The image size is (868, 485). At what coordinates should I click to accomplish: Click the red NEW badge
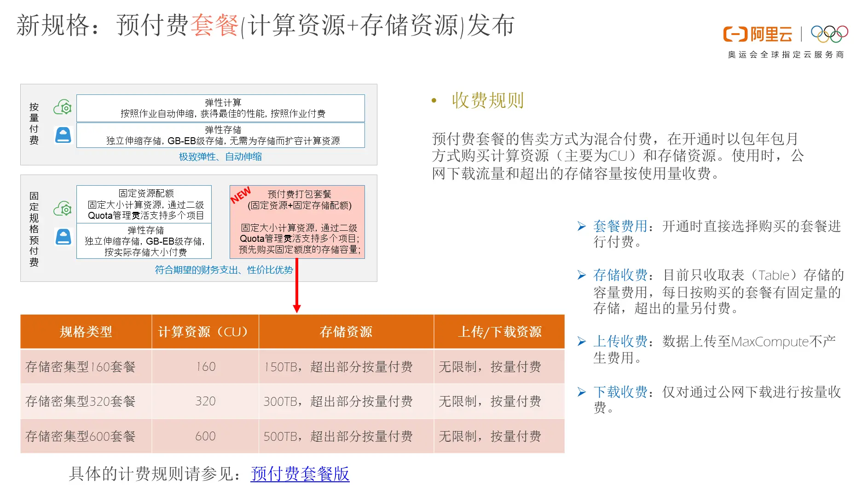pos(241,195)
